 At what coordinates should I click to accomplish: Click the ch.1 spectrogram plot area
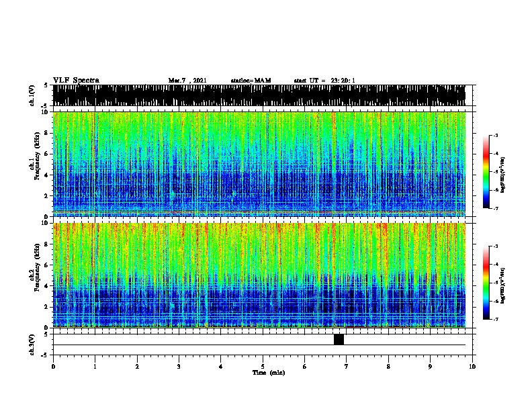tap(259, 164)
